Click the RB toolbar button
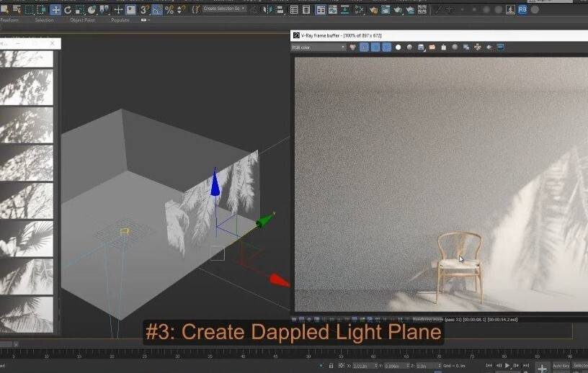588x373 pixels. pyautogui.click(x=522, y=10)
